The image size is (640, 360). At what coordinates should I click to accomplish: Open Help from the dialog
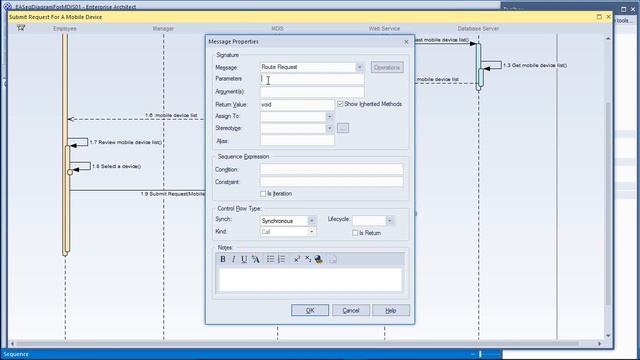tap(391, 310)
